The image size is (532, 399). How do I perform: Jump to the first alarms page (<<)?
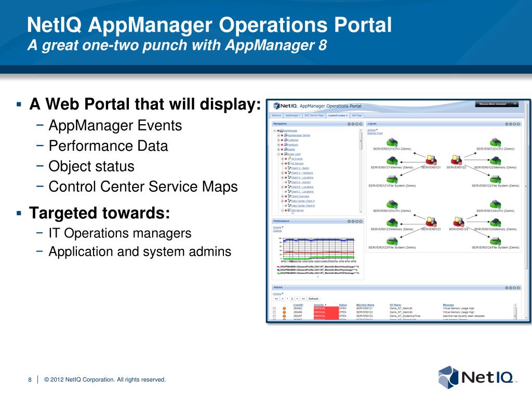point(276,299)
